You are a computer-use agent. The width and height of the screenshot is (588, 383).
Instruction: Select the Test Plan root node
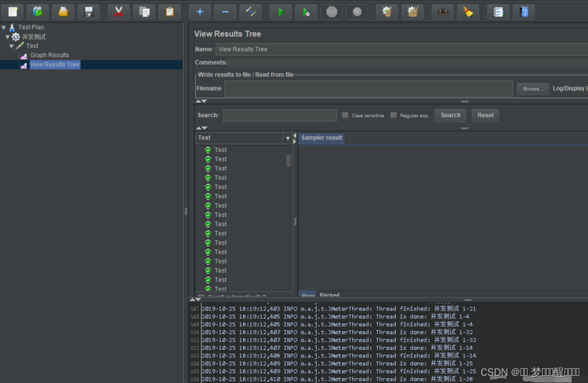(30, 27)
